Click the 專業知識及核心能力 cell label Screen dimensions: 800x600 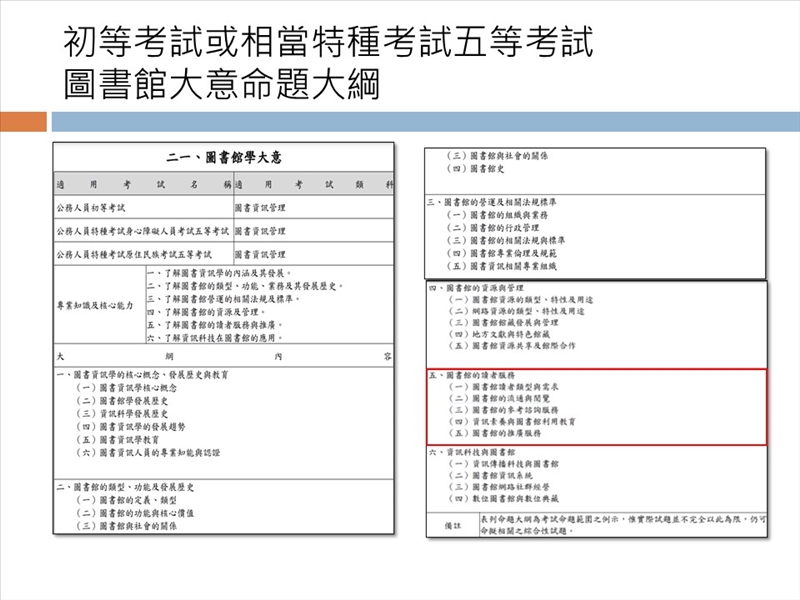click(98, 305)
